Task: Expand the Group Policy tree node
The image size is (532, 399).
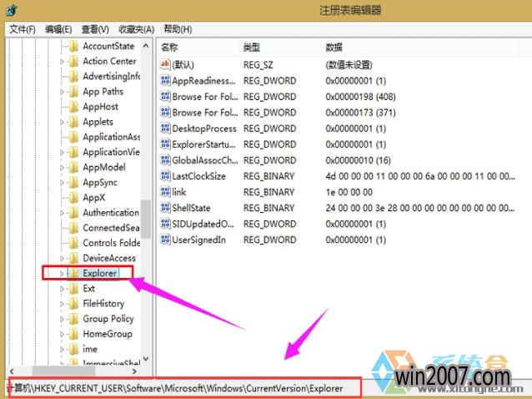Action: tap(62, 319)
